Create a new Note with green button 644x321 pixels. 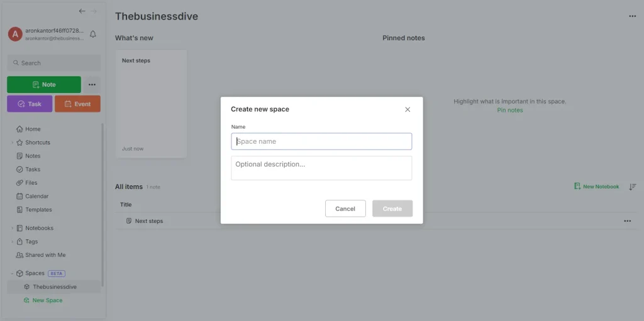44,85
